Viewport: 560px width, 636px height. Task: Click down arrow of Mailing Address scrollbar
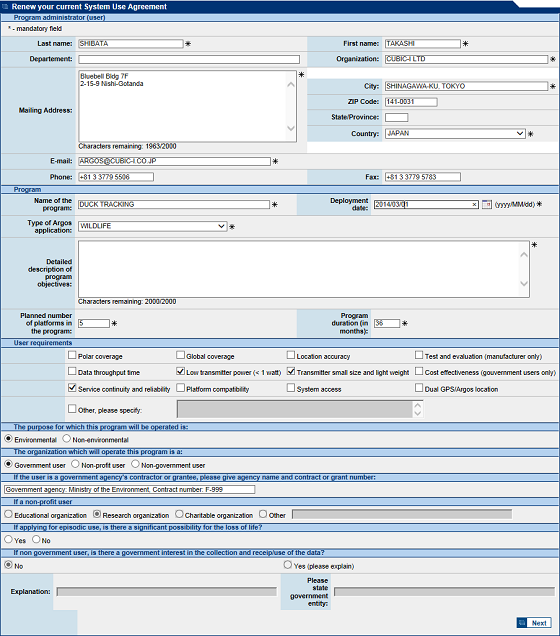coord(291,128)
